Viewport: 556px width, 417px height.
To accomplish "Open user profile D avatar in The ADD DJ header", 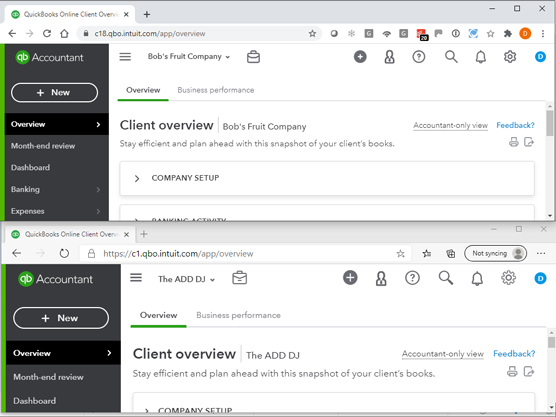I will [540, 278].
